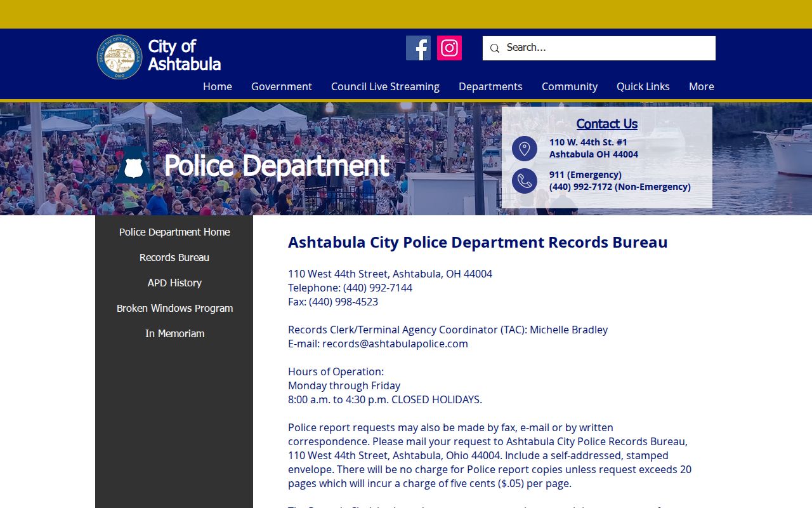Image resolution: width=812 pixels, height=508 pixels.
Task: Open the Government menu
Action: pyautogui.click(x=282, y=86)
